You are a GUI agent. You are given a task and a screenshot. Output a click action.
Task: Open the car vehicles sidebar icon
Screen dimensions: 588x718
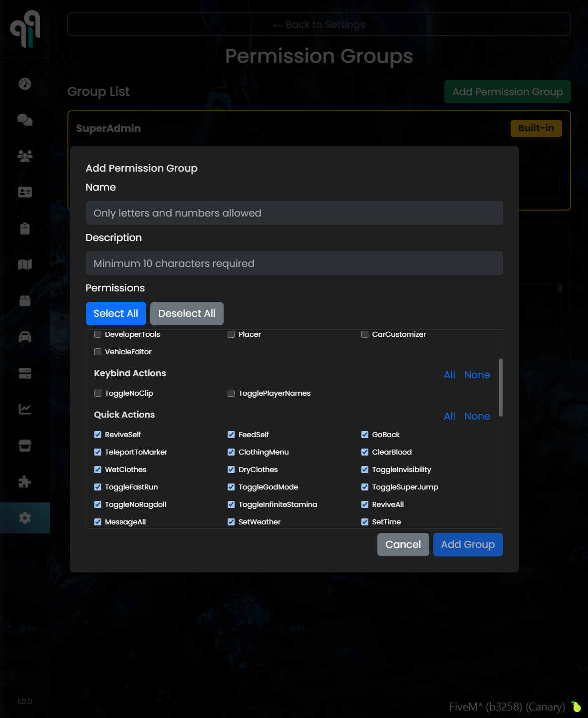point(25,337)
